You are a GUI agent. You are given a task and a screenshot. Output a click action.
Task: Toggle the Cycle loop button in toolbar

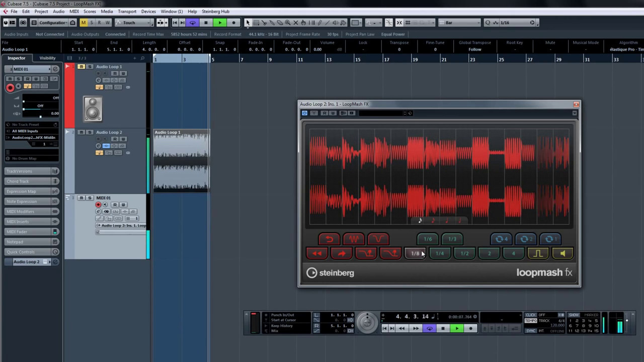(x=192, y=23)
